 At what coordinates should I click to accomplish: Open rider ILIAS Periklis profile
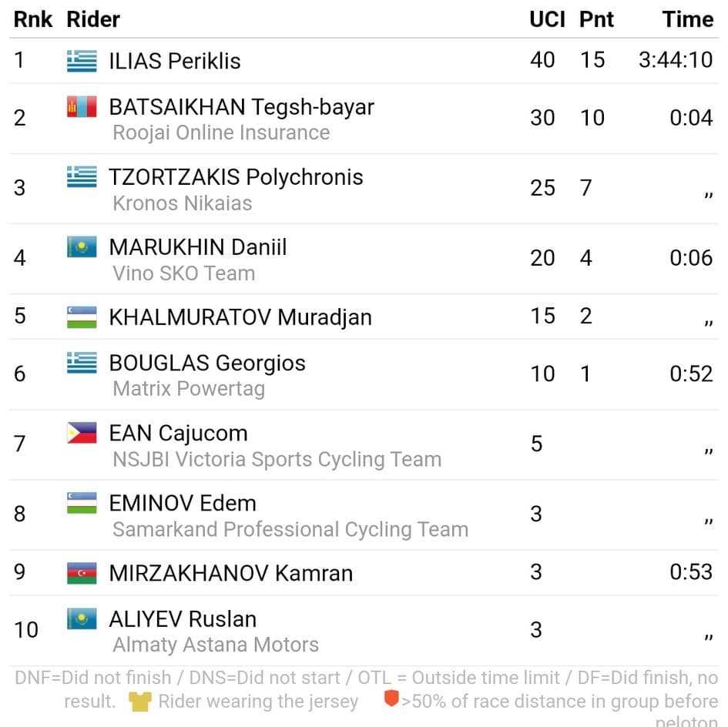(175, 61)
